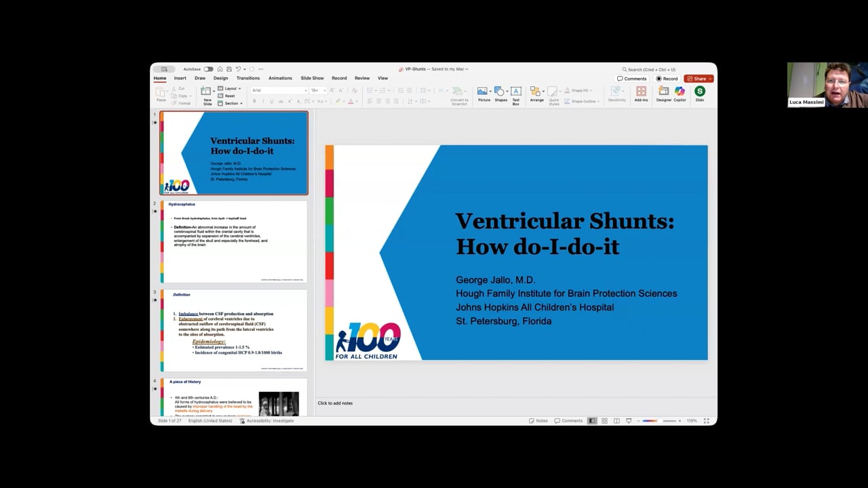
Task: Select slide 3 Definition thumbnail
Action: click(233, 331)
